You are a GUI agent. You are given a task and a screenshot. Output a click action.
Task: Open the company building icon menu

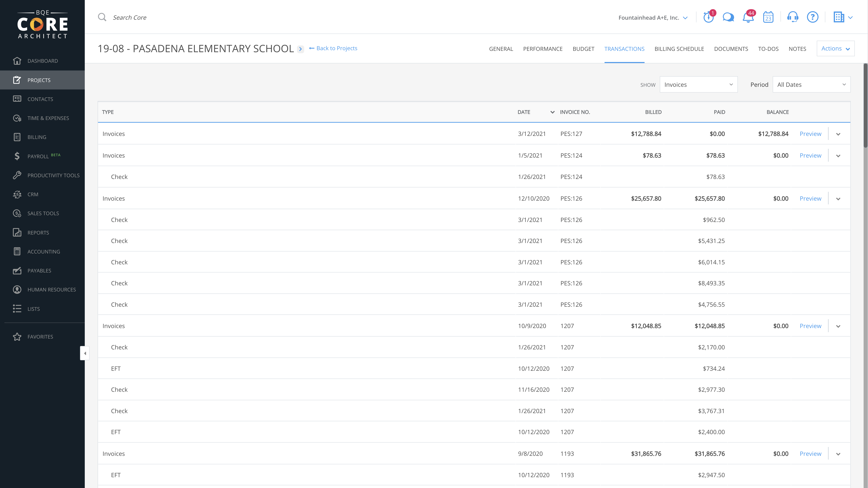coord(843,17)
